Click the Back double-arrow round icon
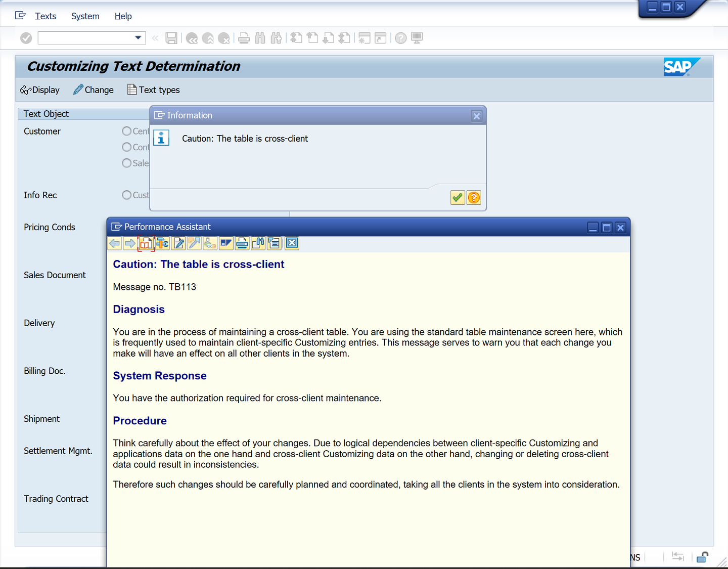728x569 pixels. pos(192,38)
